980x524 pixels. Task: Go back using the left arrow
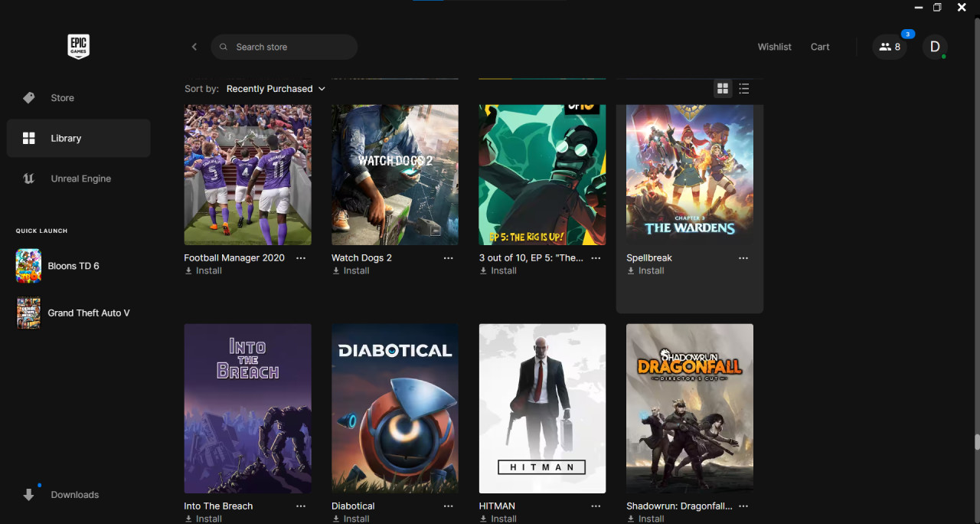pos(194,47)
